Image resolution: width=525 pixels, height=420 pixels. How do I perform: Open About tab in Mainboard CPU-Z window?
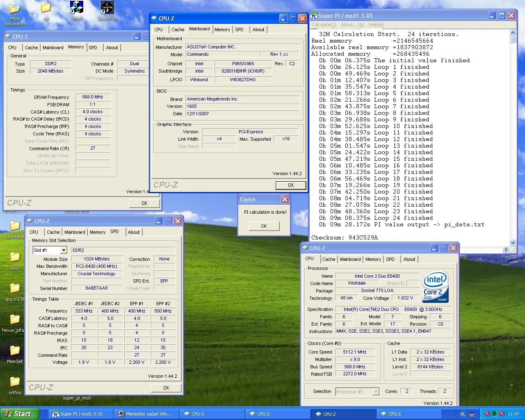coord(258,30)
